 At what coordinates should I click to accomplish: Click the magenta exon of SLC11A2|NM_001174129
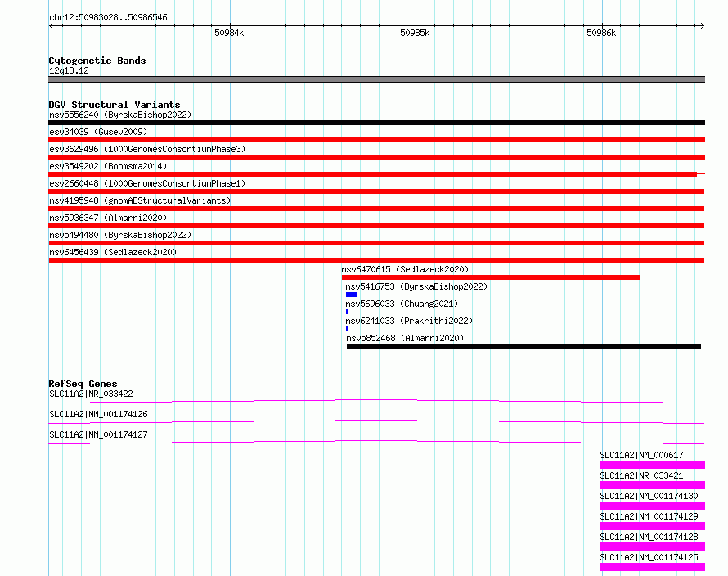pyautogui.click(x=652, y=526)
